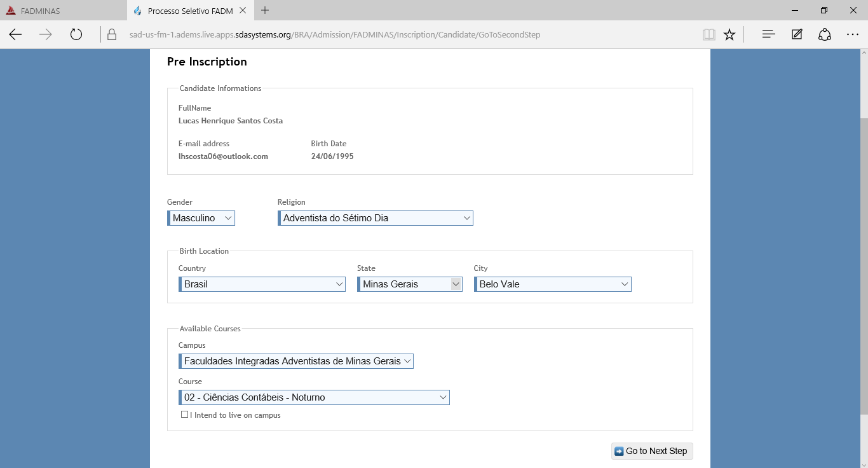Click the Candidate Informations legend
The image size is (868, 468).
click(220, 88)
